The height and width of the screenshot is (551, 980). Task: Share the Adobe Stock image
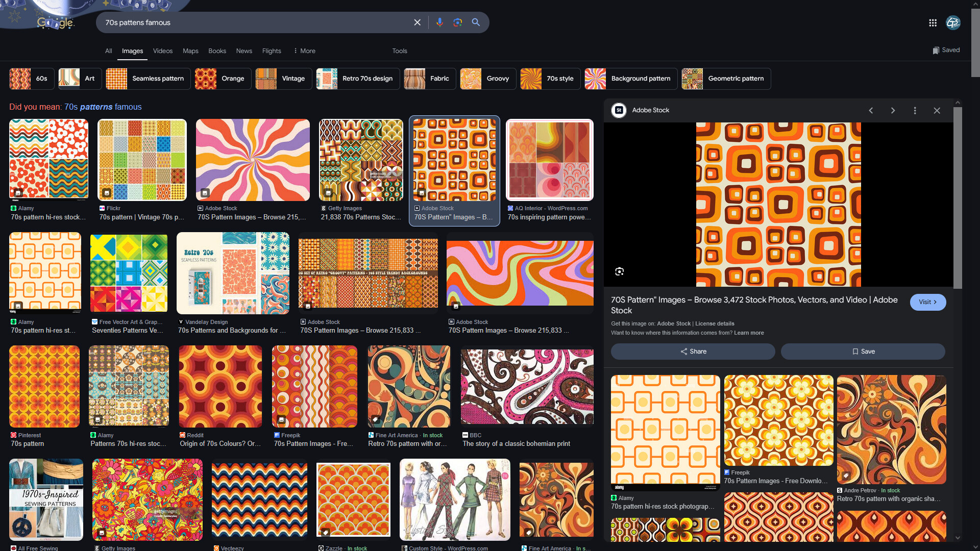tap(692, 352)
